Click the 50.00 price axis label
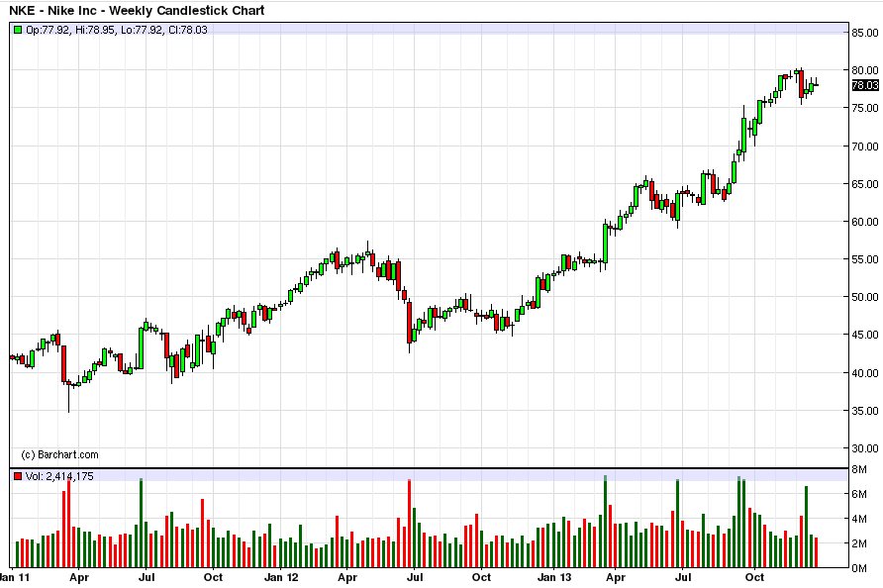Viewport: 883px width, 588px height. pos(865,297)
